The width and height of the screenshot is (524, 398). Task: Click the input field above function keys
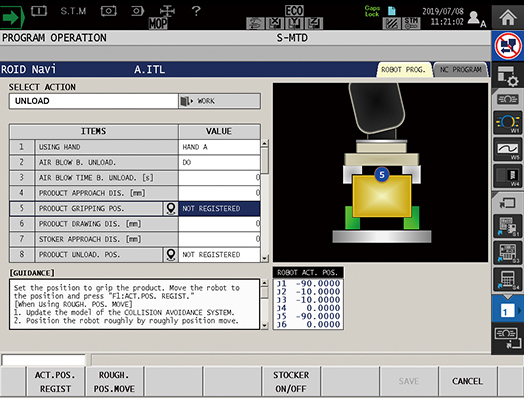(x=44, y=360)
